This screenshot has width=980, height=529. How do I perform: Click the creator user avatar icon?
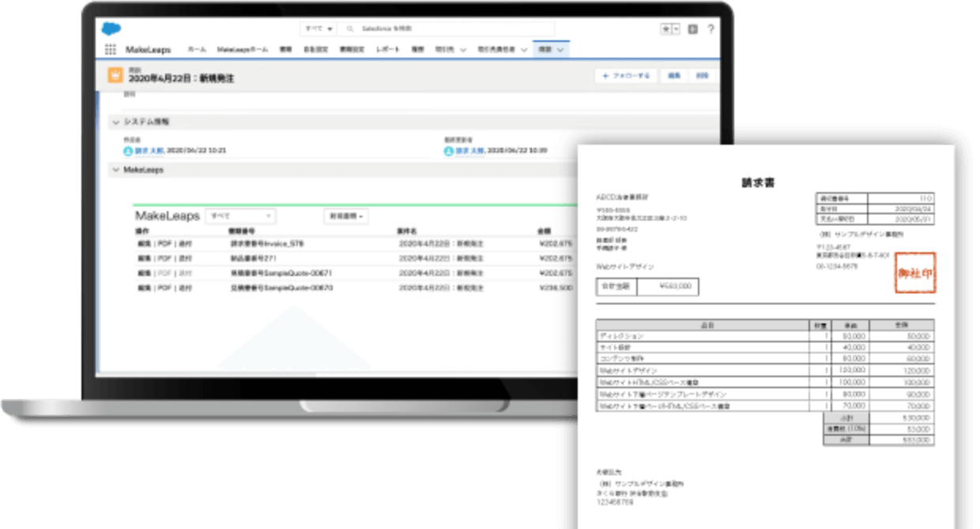tap(127, 149)
